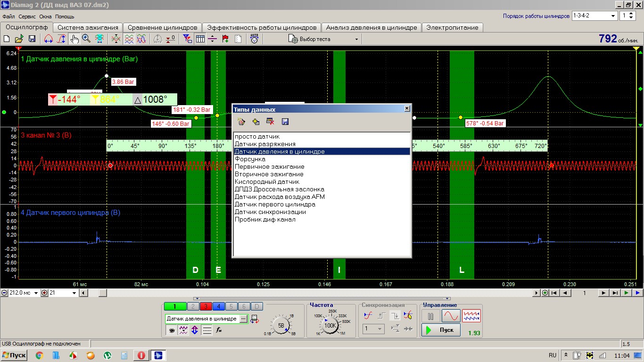The width and height of the screenshot is (644, 362).
Task: Switch to the Сравнение цилиндров tab
Action: tap(163, 27)
